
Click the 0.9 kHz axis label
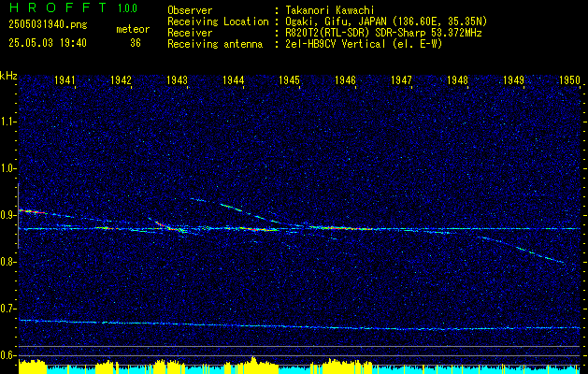(x=7, y=215)
